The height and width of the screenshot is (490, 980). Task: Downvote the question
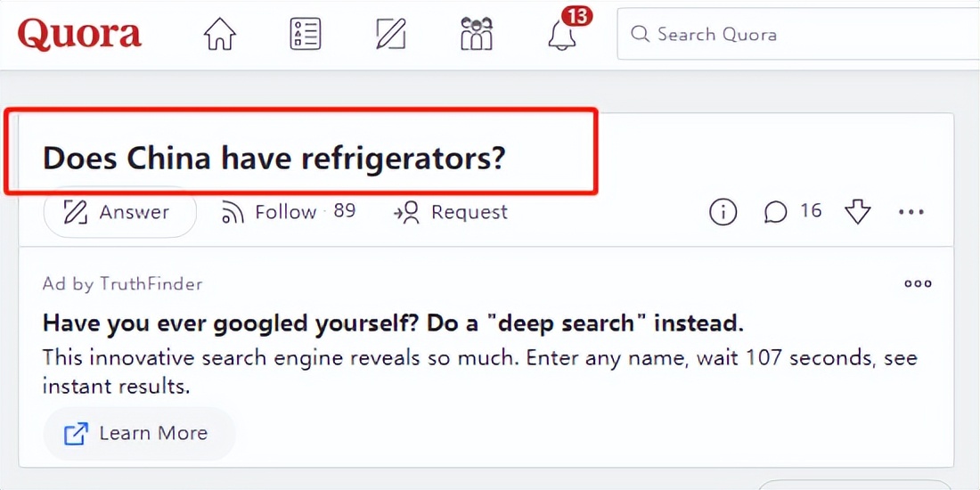click(857, 212)
